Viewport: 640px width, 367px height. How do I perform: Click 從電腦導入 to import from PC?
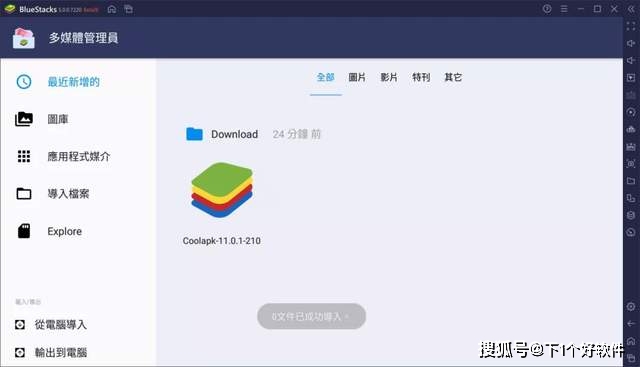(51, 325)
